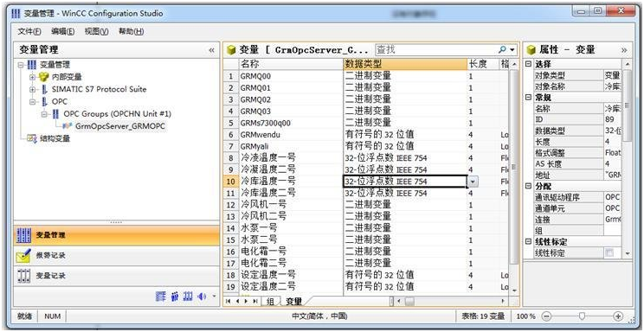Expand the SIMATIC S7 Protocol Suite node

[x=32, y=89]
